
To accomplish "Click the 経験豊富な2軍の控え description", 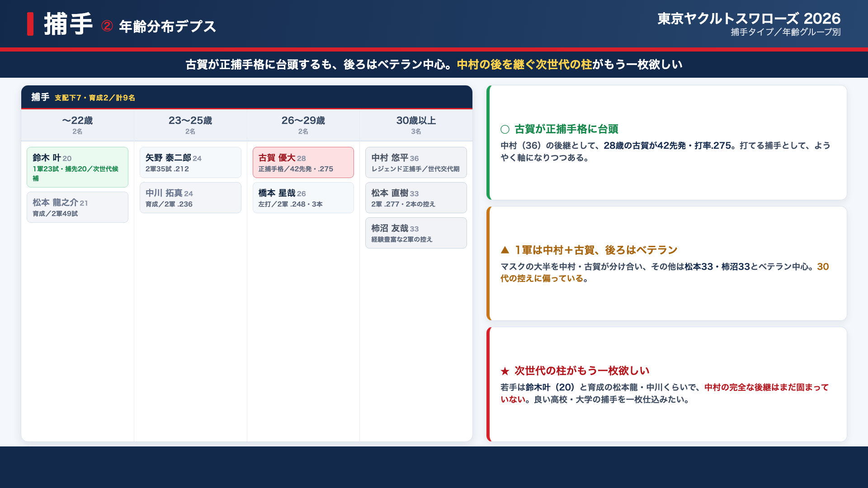I will 402,239.
